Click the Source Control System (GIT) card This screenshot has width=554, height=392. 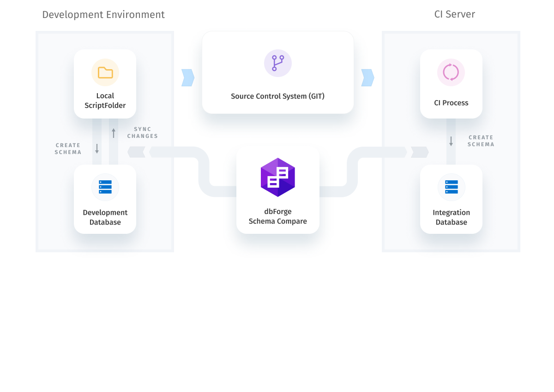click(277, 72)
